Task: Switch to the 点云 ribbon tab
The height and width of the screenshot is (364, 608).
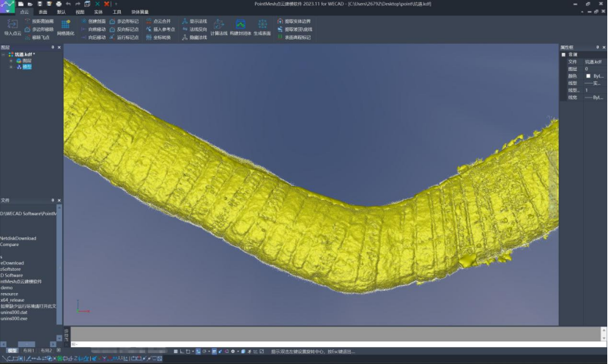Action: [x=24, y=12]
